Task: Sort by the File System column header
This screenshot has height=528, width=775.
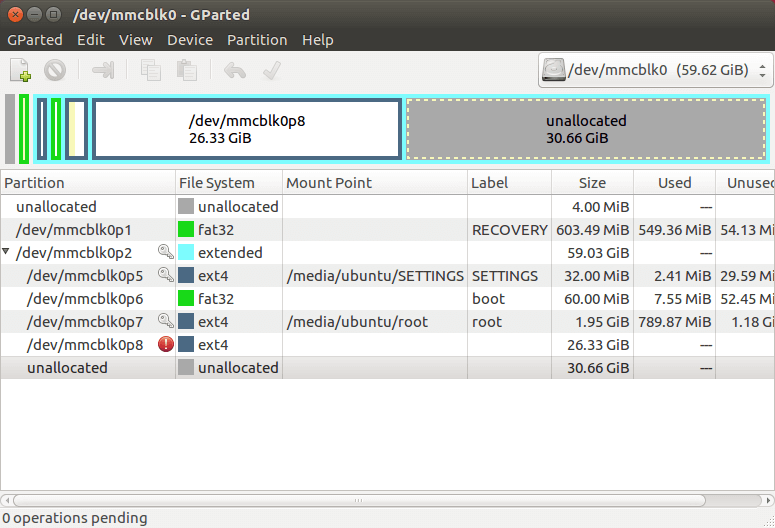Action: click(x=227, y=183)
